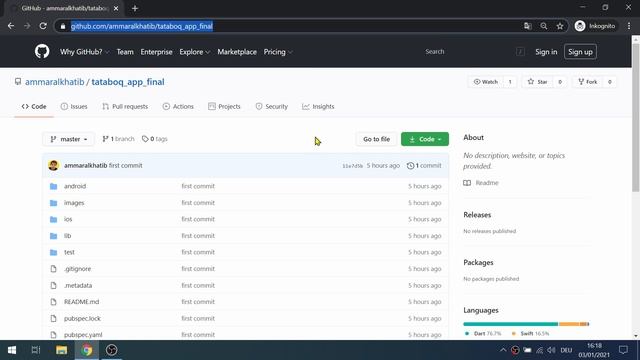
Task: Switch to the Issues tab
Action: (74, 107)
